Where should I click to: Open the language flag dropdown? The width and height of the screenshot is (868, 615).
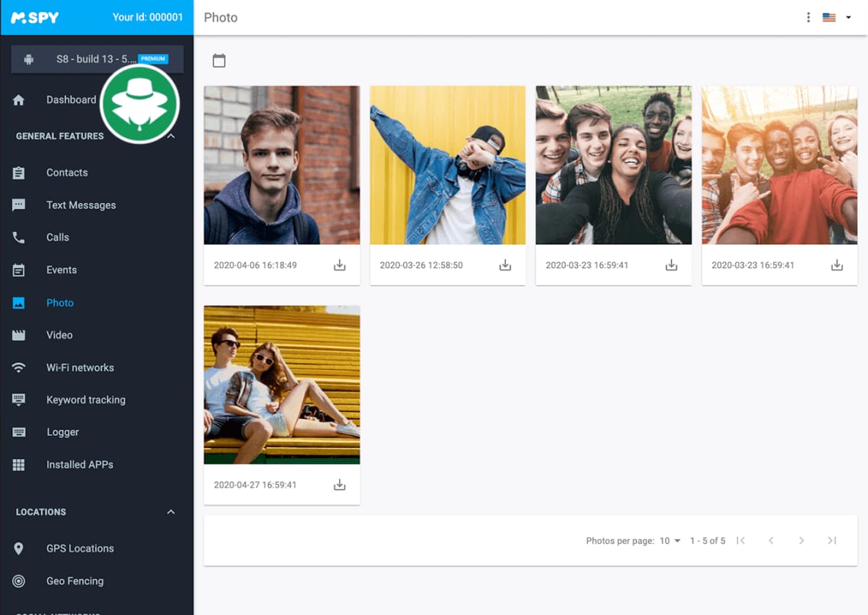click(x=837, y=18)
